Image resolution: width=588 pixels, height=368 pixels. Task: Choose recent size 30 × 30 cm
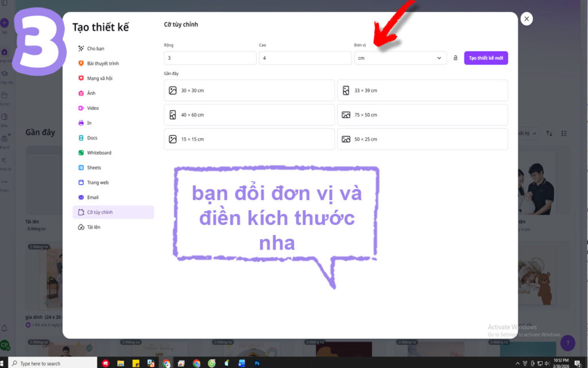pyautogui.click(x=249, y=90)
